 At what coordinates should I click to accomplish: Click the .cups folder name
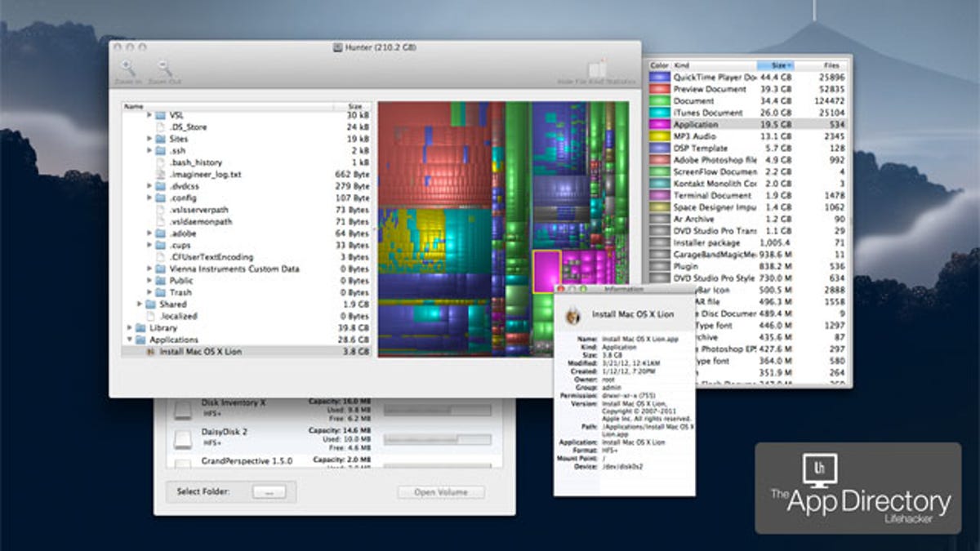[x=182, y=245]
